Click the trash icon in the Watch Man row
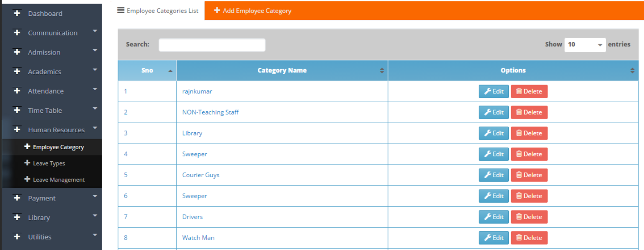Screen dimensions: 644x250 point(519,237)
